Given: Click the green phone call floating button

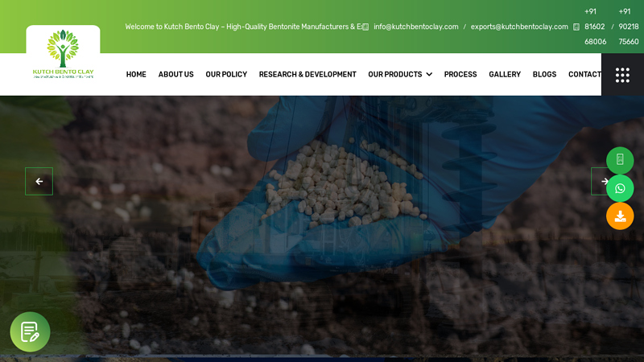Looking at the screenshot, I should 620,159.
